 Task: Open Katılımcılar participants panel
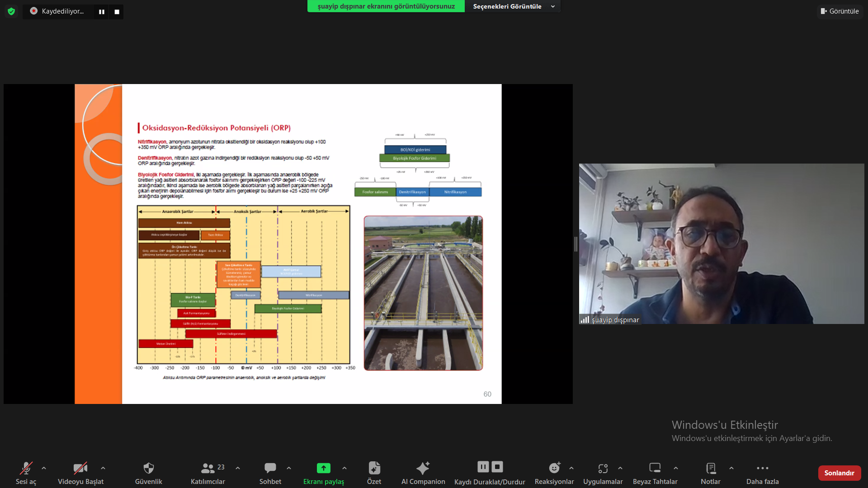(x=208, y=468)
